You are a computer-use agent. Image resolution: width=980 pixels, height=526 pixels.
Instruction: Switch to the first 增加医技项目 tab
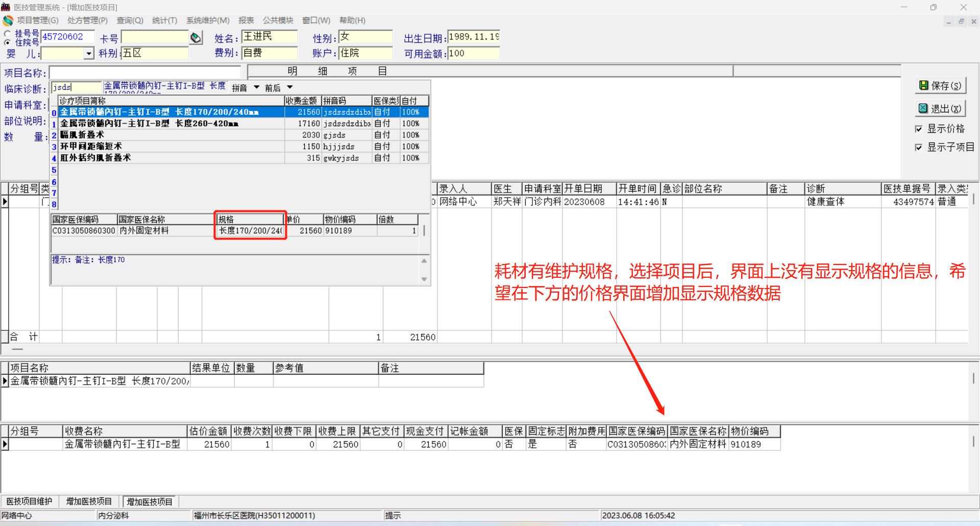coord(89,501)
